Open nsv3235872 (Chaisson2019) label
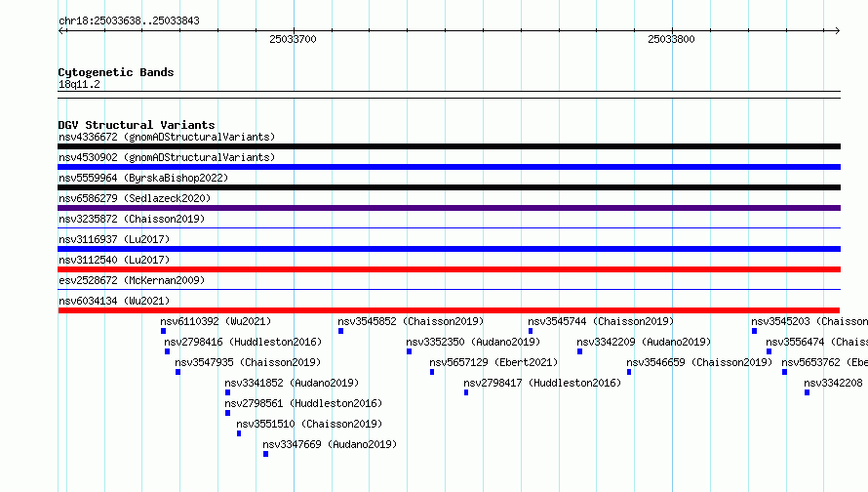868x492 pixels. click(132, 219)
